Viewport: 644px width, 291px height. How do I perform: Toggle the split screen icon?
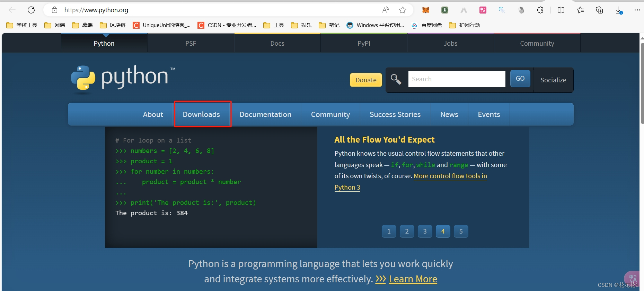[561, 10]
